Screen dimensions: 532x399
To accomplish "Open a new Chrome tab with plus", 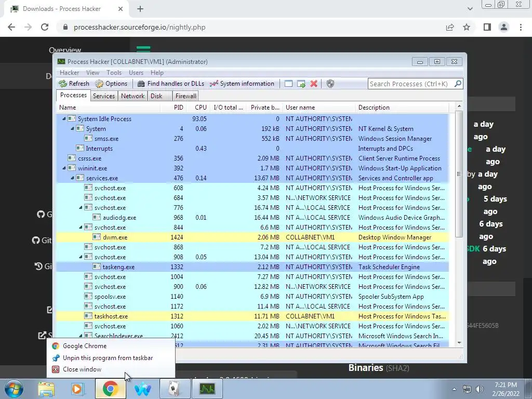I will tap(140, 9).
